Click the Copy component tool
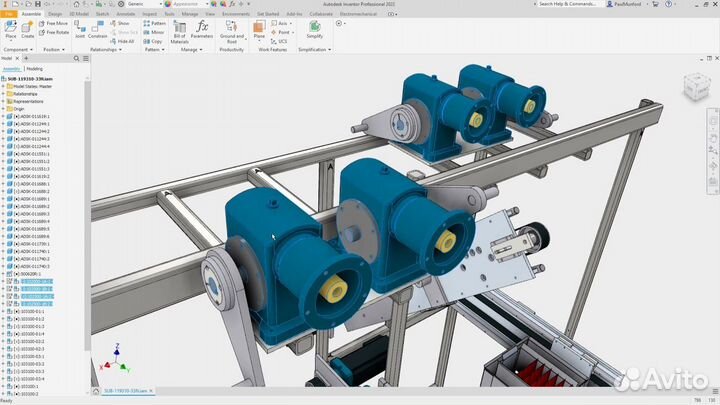 coord(153,41)
